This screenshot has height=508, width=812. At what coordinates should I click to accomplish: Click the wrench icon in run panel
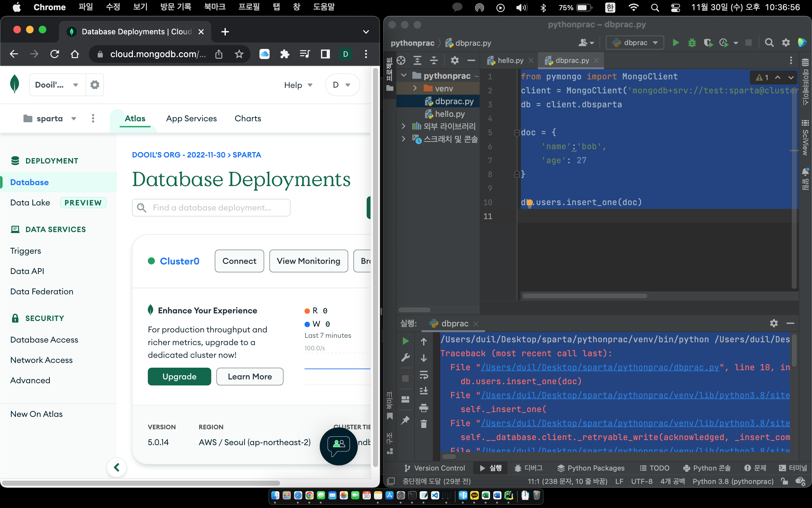(405, 358)
